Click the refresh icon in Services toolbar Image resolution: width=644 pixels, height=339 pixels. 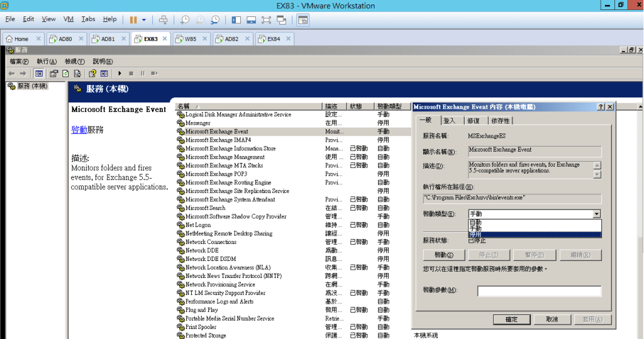pyautogui.click(x=66, y=73)
